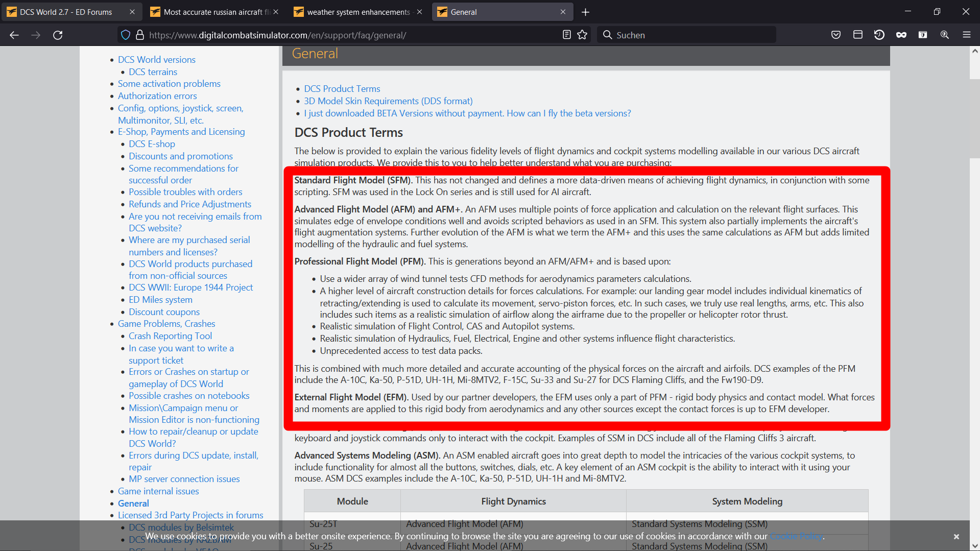Screen dimensions: 980x551
Task: Click the page scrollbar up arrow
Action: [x=975, y=51]
